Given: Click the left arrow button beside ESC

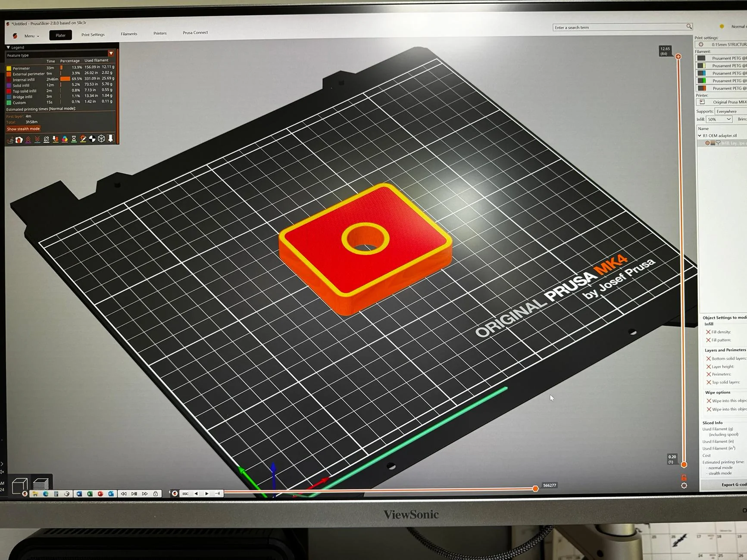Looking at the screenshot, I should click(x=196, y=494).
